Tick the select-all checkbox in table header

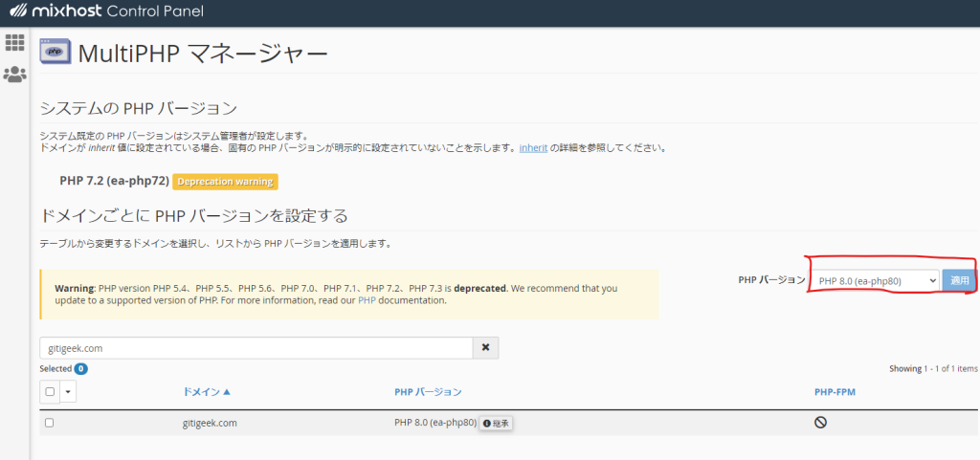pyautogui.click(x=50, y=392)
